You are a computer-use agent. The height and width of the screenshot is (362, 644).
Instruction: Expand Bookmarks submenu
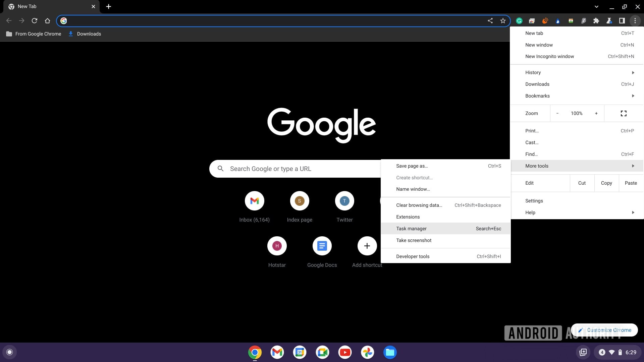tap(633, 96)
